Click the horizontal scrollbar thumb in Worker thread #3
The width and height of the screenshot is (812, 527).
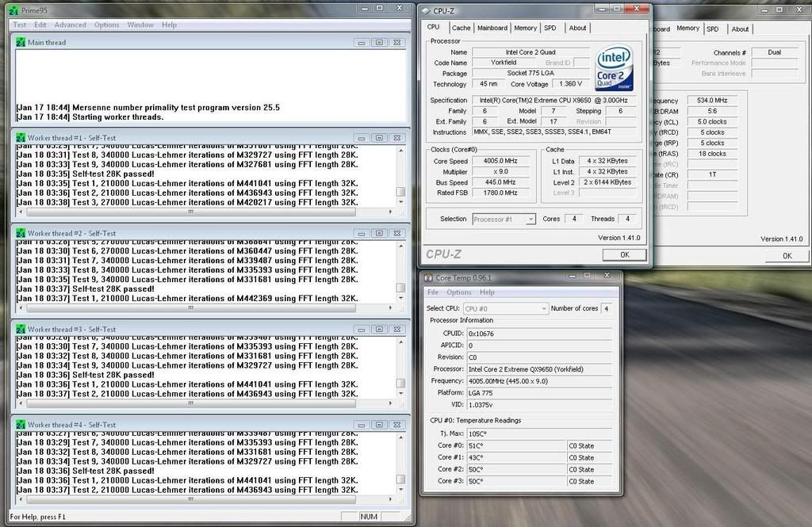click(191, 403)
